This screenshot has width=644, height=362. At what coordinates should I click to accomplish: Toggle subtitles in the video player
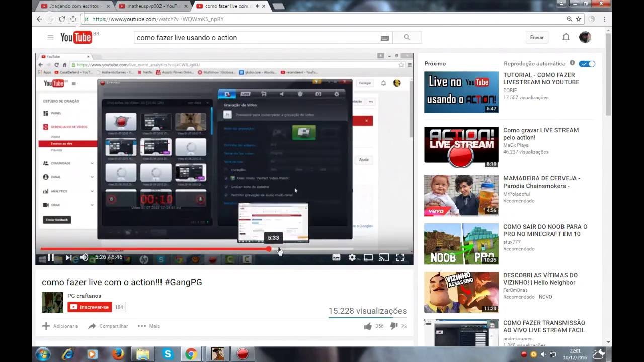coord(336,257)
